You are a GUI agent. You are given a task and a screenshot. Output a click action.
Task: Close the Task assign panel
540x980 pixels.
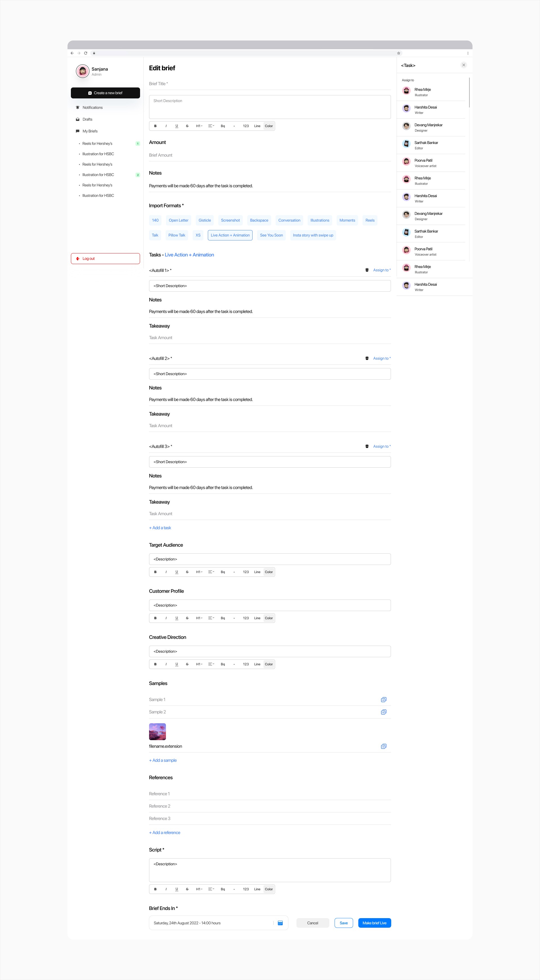click(463, 65)
